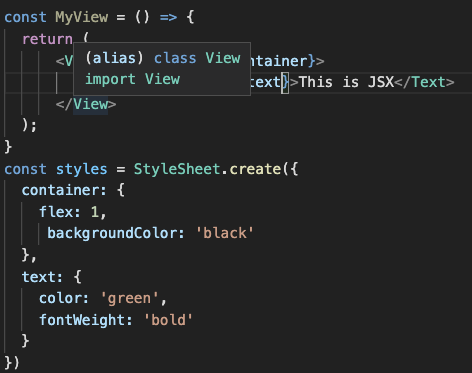
Task: Click the fontWeight property key
Action: click(x=82, y=320)
